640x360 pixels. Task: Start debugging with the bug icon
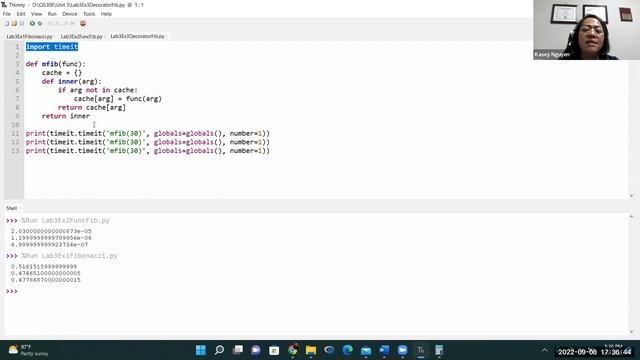point(40,24)
